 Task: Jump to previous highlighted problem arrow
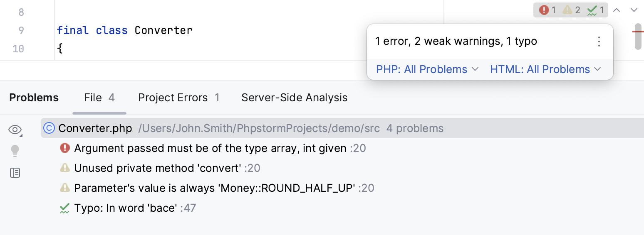pos(617,10)
